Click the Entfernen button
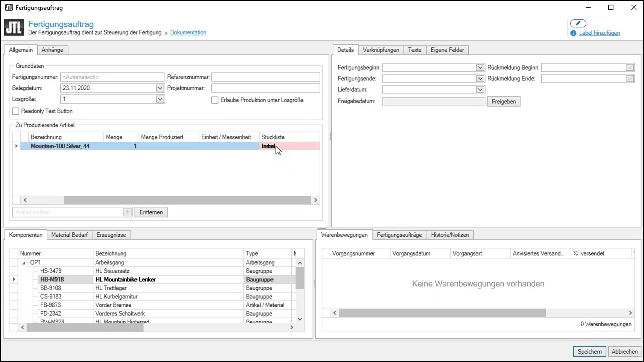644x362 pixels. 151,212
